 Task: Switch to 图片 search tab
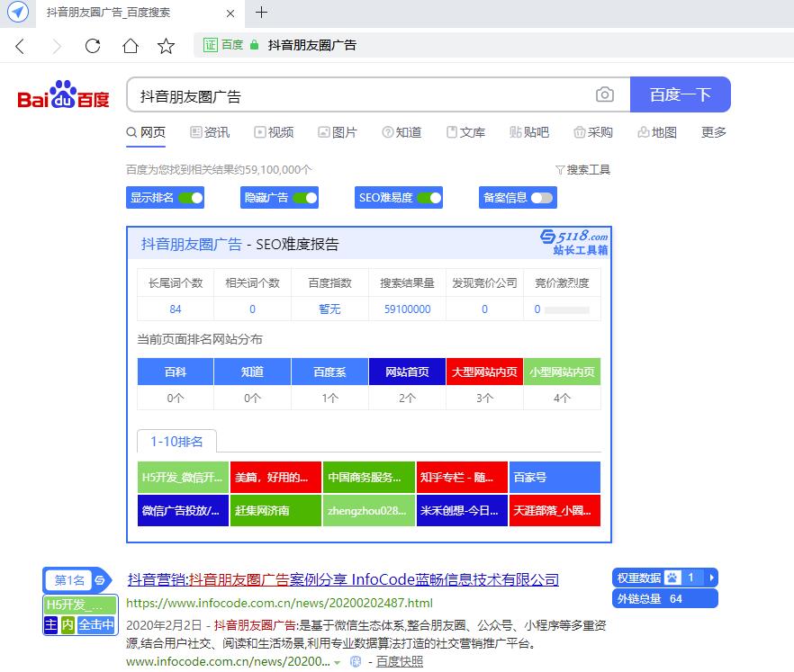point(338,132)
